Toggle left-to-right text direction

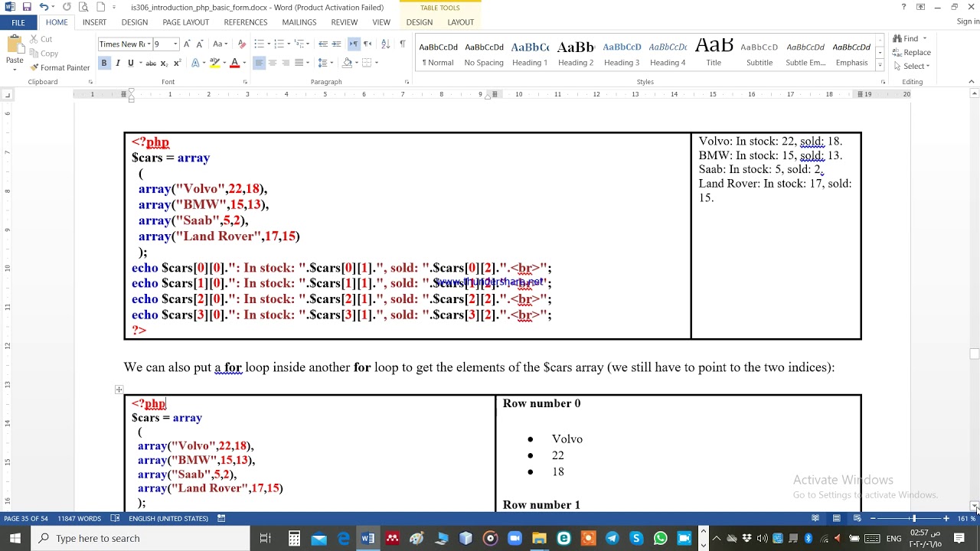tap(354, 44)
